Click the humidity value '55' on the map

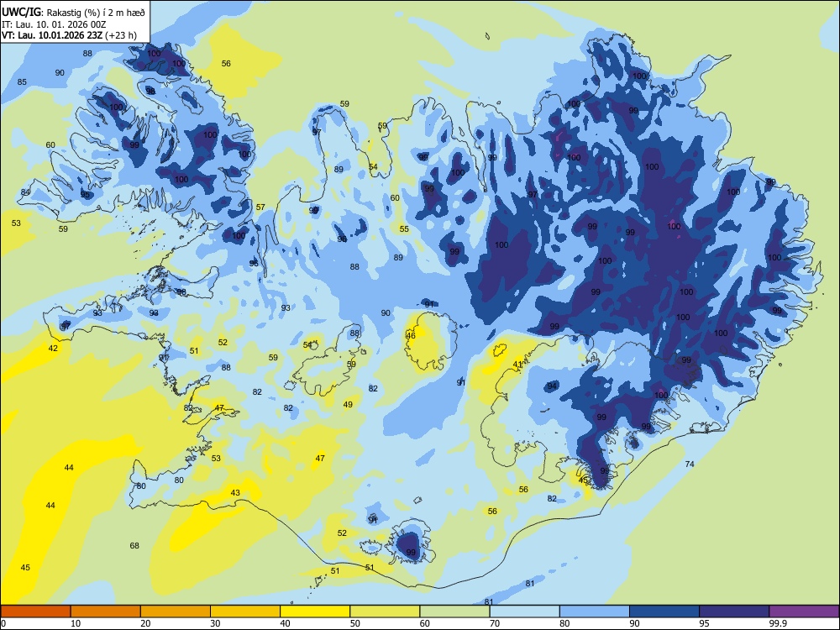tap(404, 228)
